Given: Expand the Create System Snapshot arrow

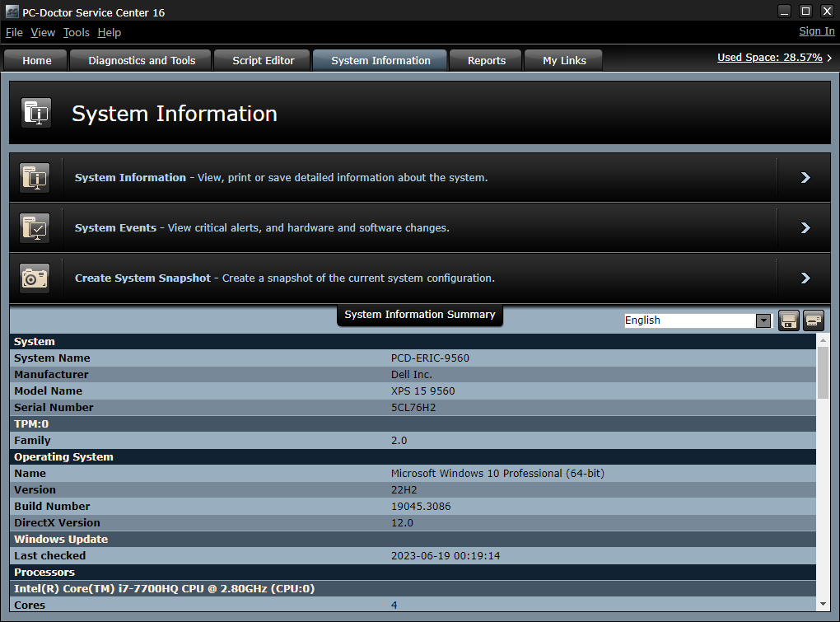Looking at the screenshot, I should point(805,278).
